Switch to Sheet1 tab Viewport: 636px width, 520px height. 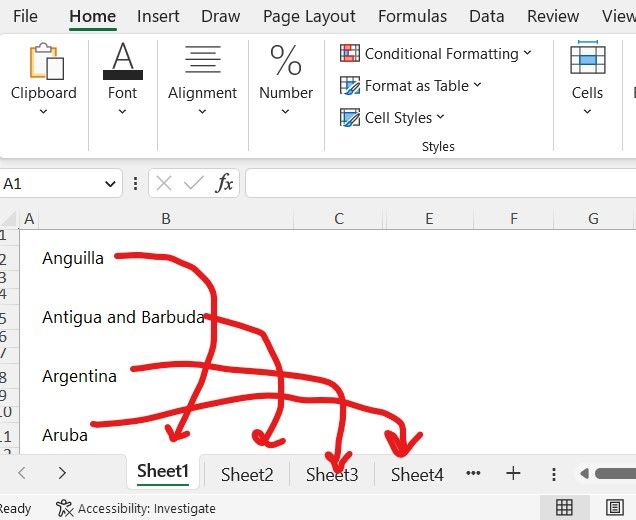click(163, 472)
